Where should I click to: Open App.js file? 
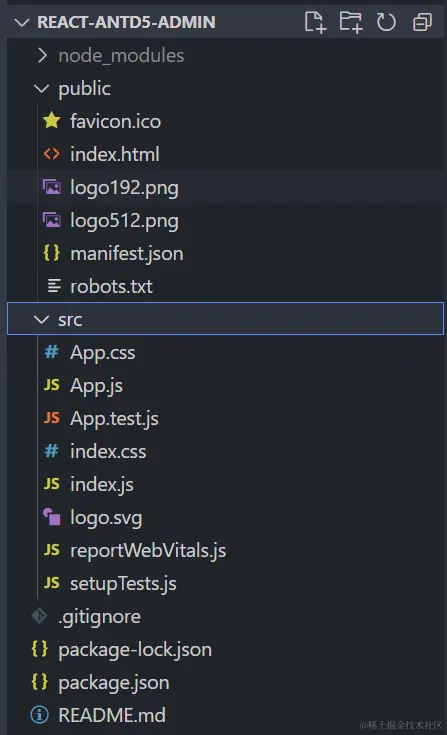click(x=97, y=386)
